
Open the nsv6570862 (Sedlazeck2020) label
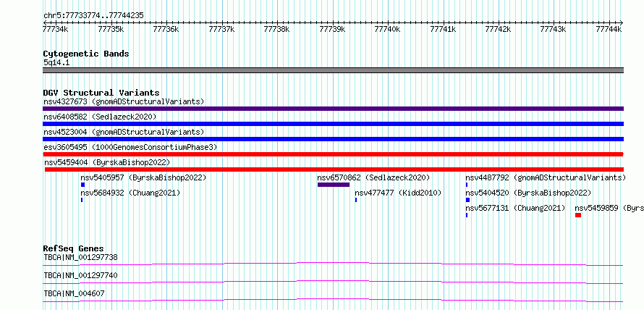[x=373, y=177]
